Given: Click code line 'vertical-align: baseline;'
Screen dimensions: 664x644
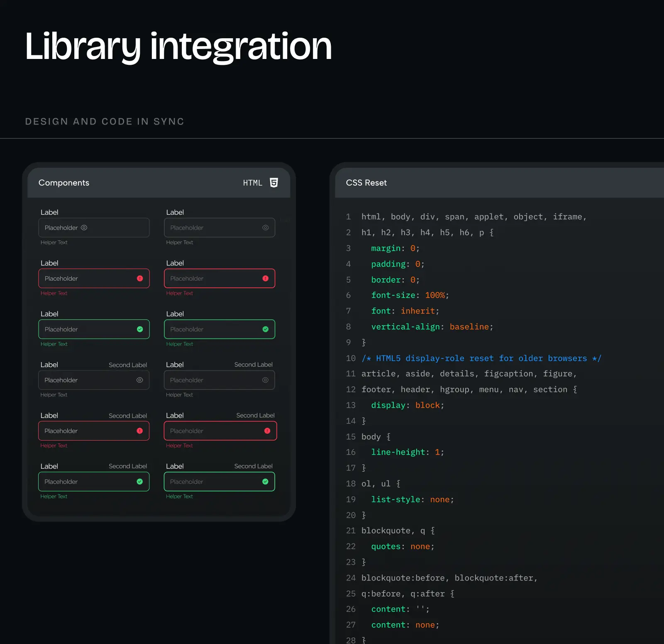Looking at the screenshot, I should 432,327.
